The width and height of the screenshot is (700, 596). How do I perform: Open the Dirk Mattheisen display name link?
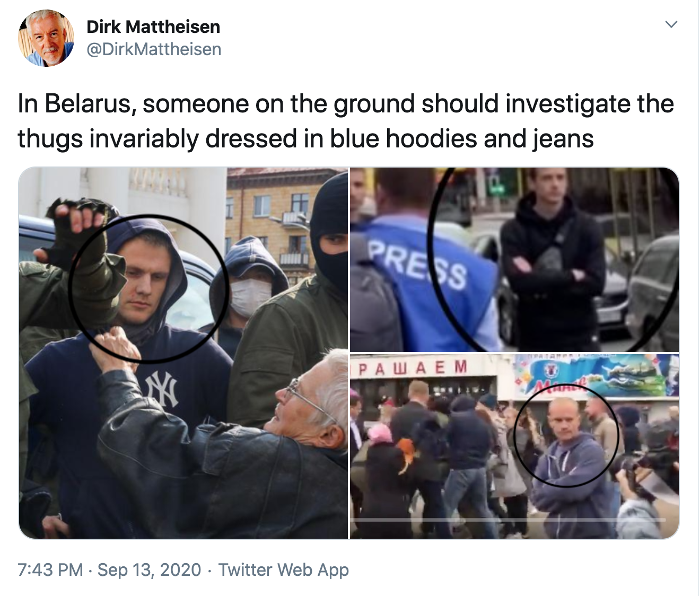tap(153, 27)
